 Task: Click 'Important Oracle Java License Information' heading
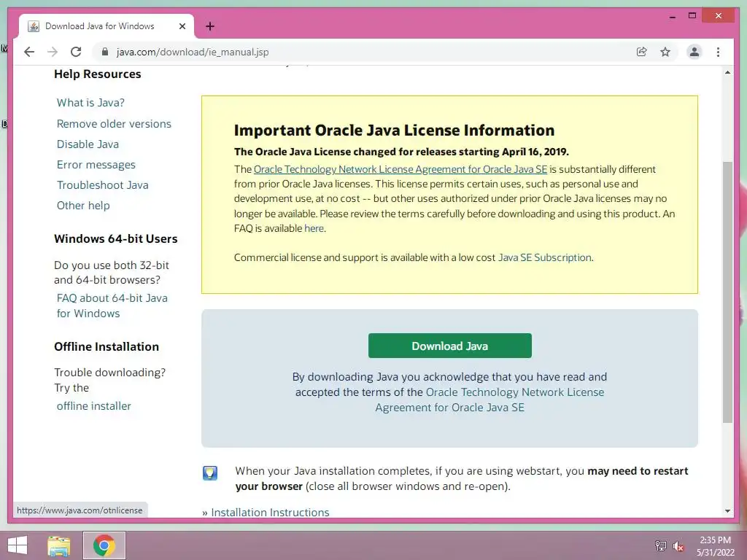394,131
